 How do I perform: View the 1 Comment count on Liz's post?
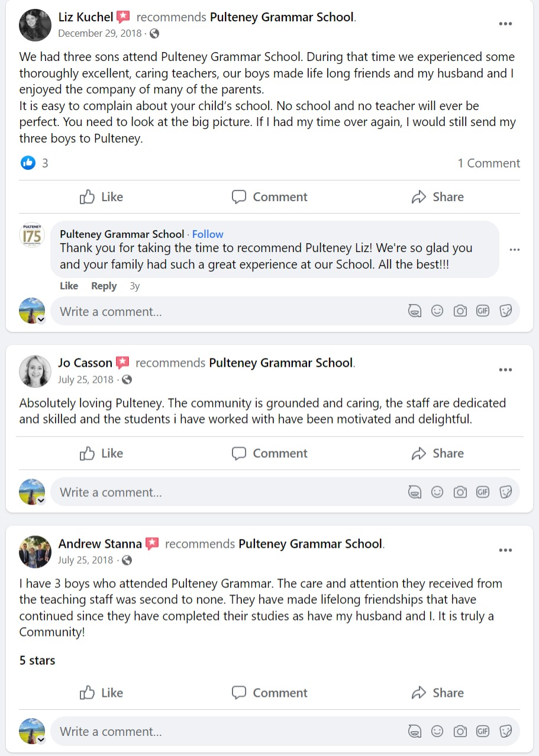click(488, 163)
